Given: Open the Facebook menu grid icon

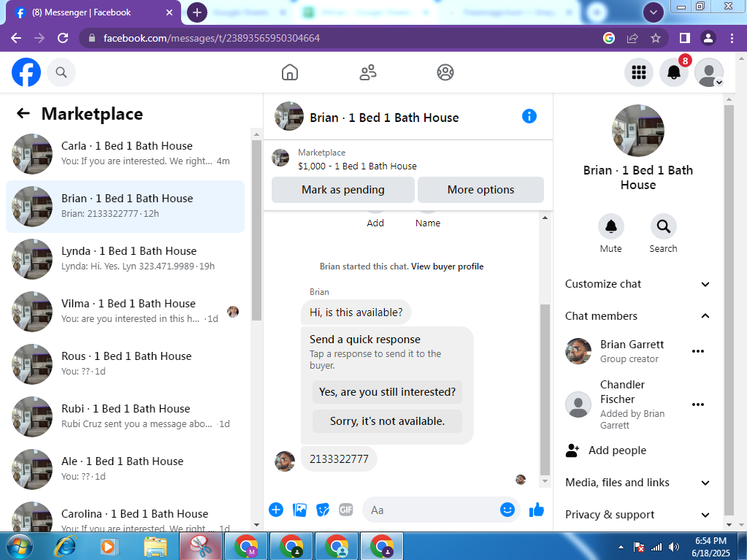Looking at the screenshot, I should [x=639, y=72].
